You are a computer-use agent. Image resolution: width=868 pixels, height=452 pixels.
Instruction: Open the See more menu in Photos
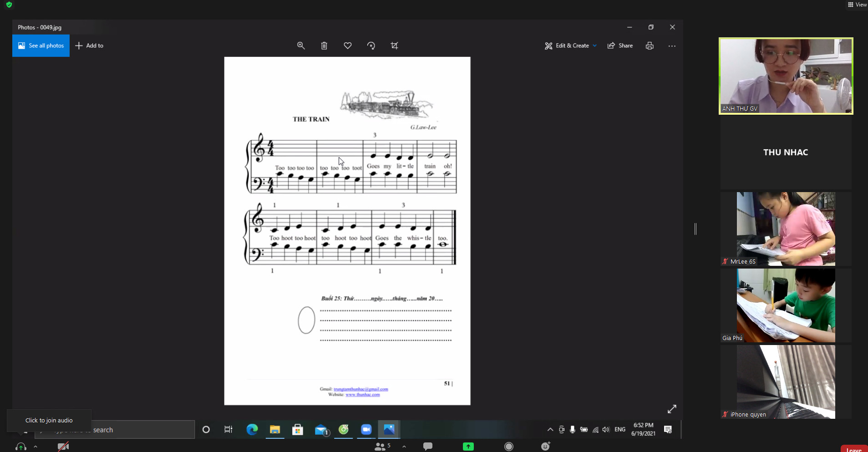coord(672,46)
